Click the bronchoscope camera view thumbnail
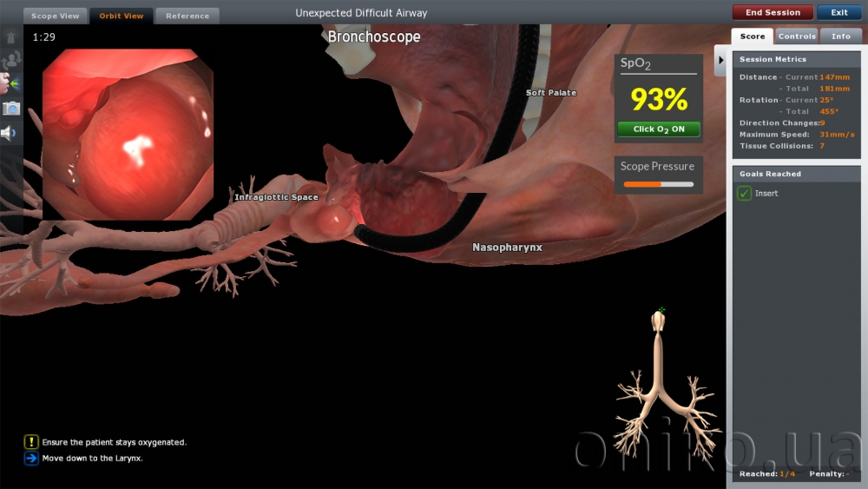This screenshot has width=868, height=489. pos(128,134)
